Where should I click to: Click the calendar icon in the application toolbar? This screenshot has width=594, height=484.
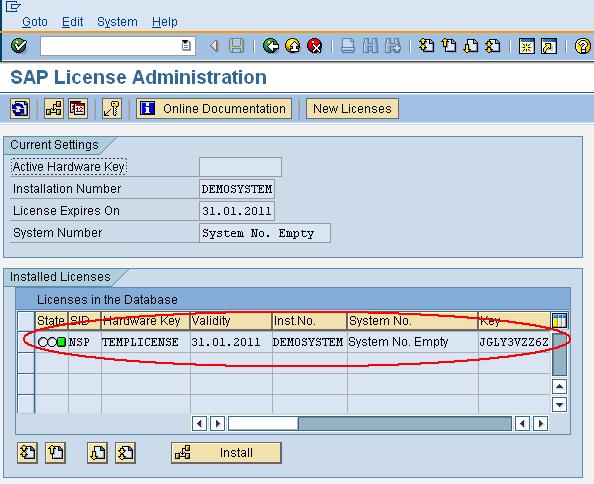[x=78, y=109]
